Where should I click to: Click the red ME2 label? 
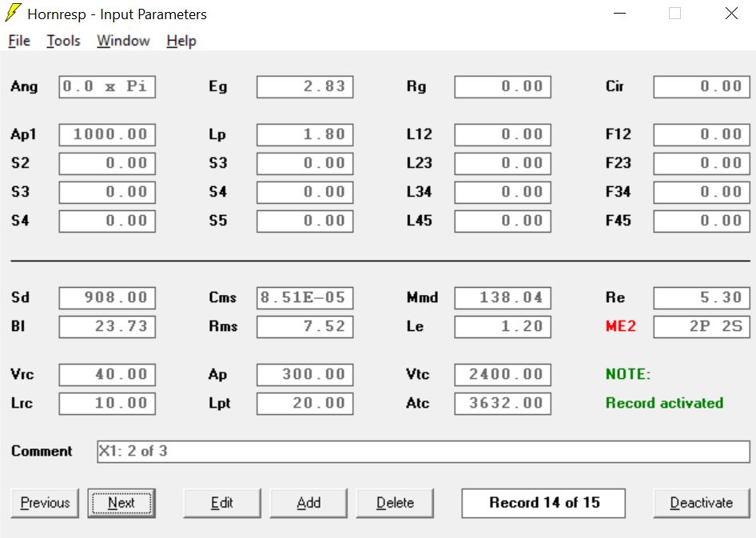(x=620, y=326)
